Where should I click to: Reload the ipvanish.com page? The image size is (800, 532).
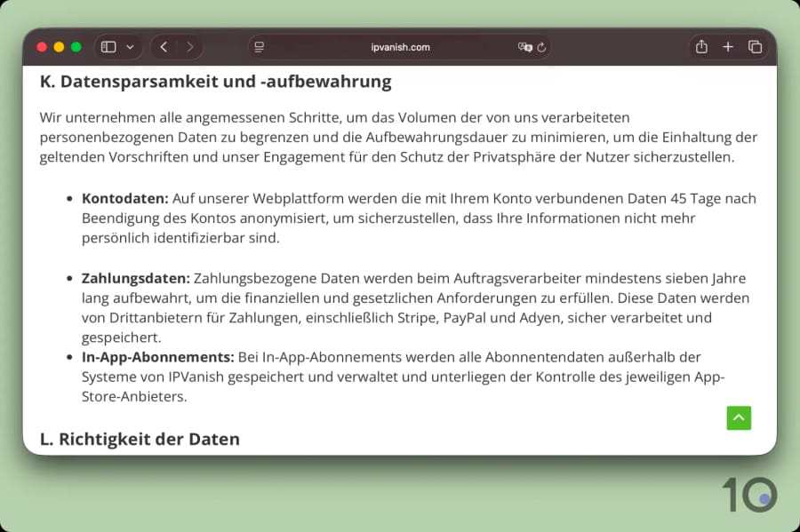tap(541, 46)
